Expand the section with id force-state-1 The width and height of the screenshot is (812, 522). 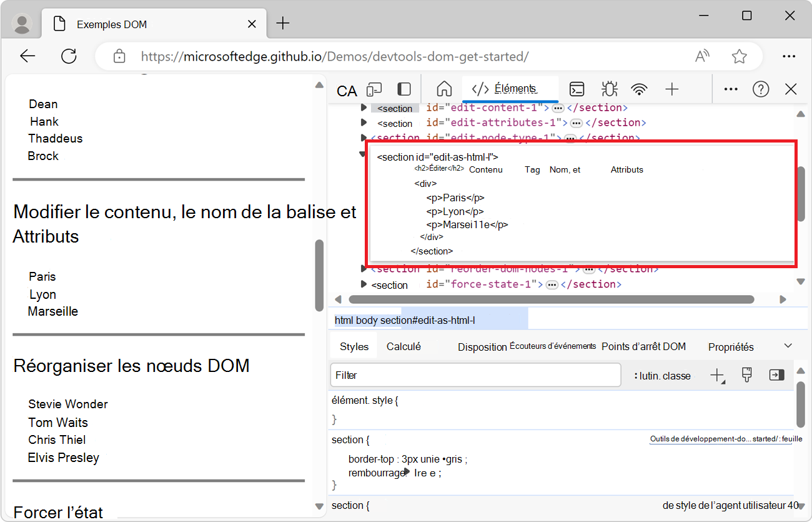[364, 284]
